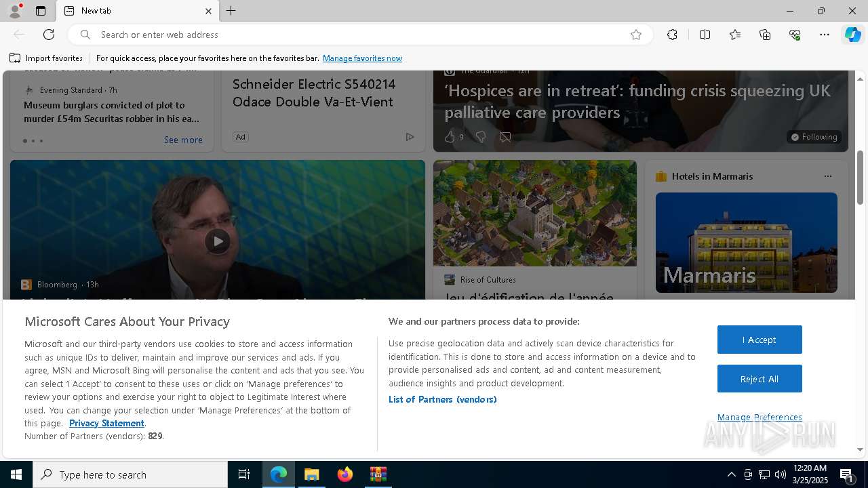
Task: Close the New tab tab
Action: coord(208,11)
